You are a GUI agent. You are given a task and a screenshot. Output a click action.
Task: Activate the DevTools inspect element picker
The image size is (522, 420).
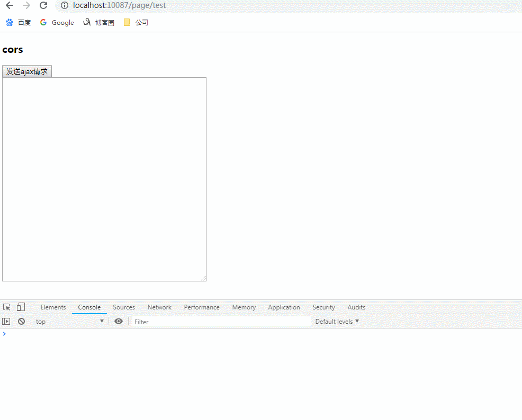coord(7,307)
